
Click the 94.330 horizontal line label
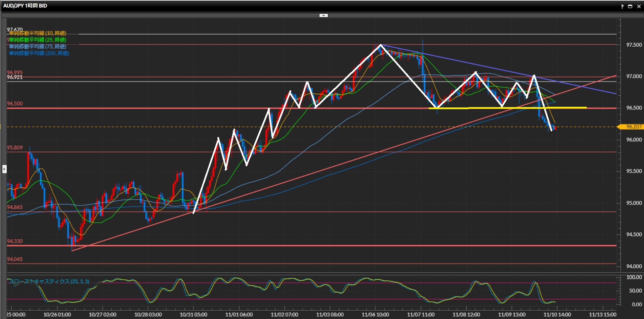tap(15, 241)
